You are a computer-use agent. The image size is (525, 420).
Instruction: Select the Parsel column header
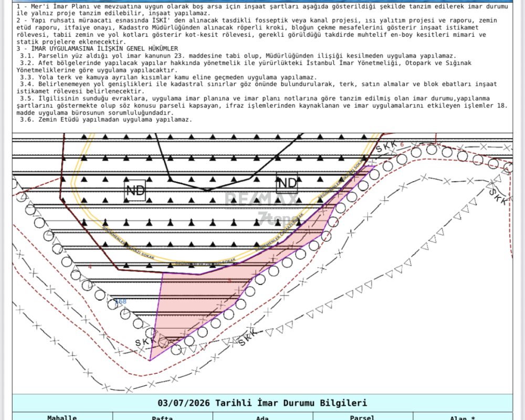[362, 417]
